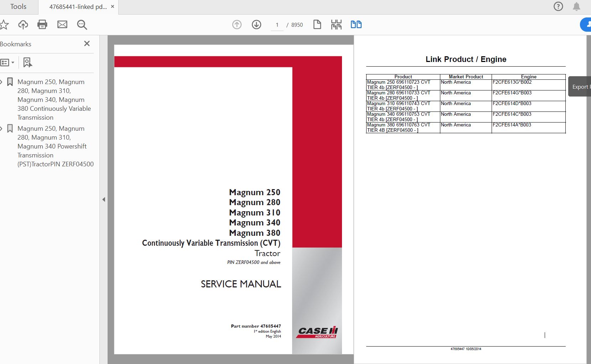Open bookmark Magnum 340 Powershift Transmission
The height and width of the screenshot is (364, 591).
(x=56, y=146)
